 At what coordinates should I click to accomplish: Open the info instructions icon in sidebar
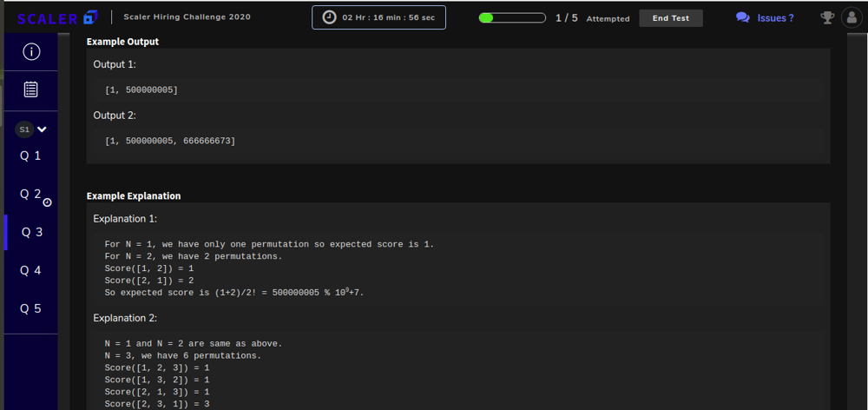(31, 52)
